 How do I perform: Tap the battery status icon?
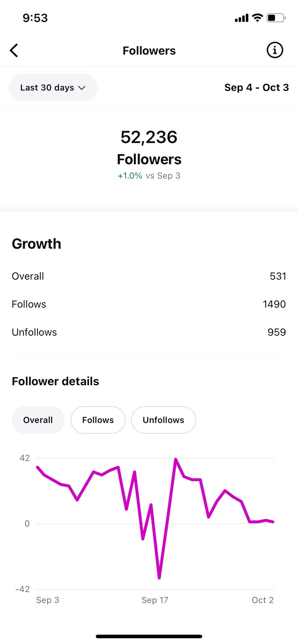276,18
